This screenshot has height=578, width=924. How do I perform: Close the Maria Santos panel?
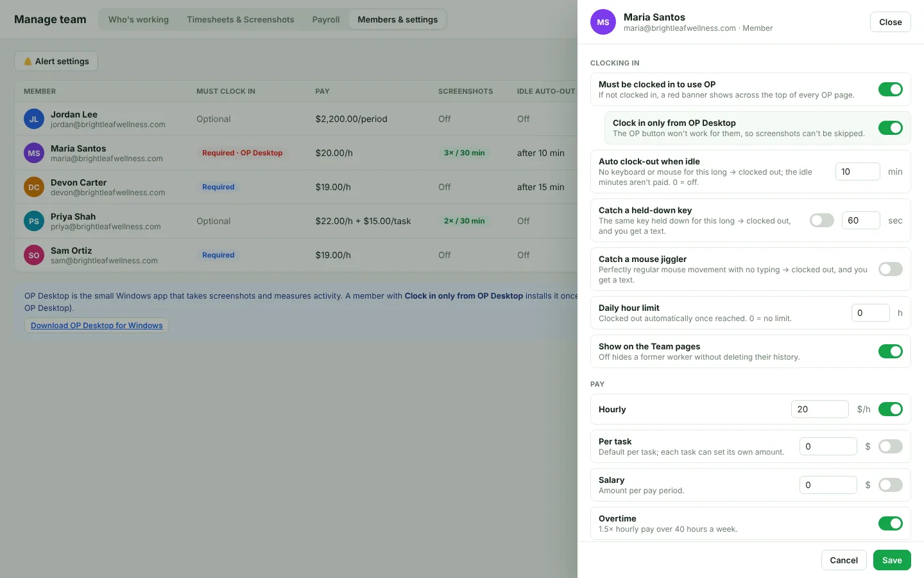click(891, 22)
